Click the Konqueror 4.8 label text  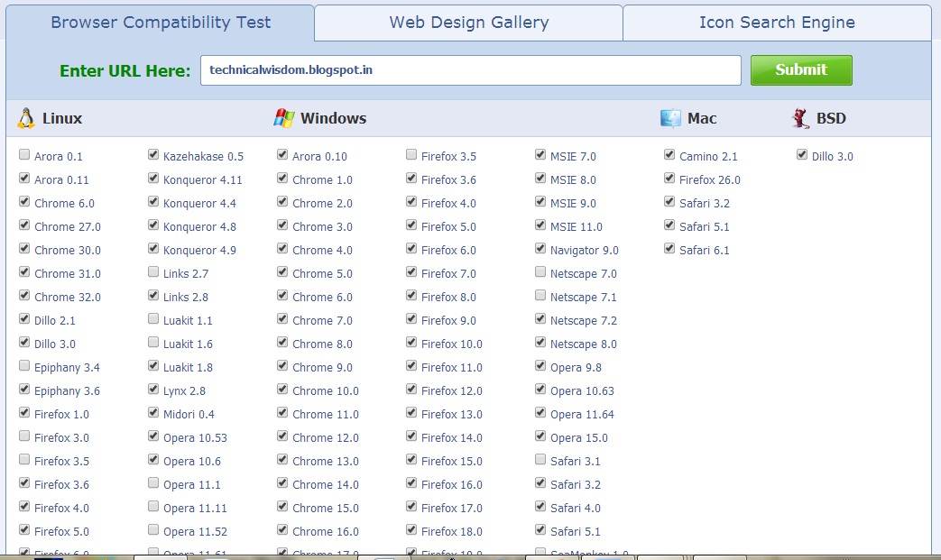(199, 227)
